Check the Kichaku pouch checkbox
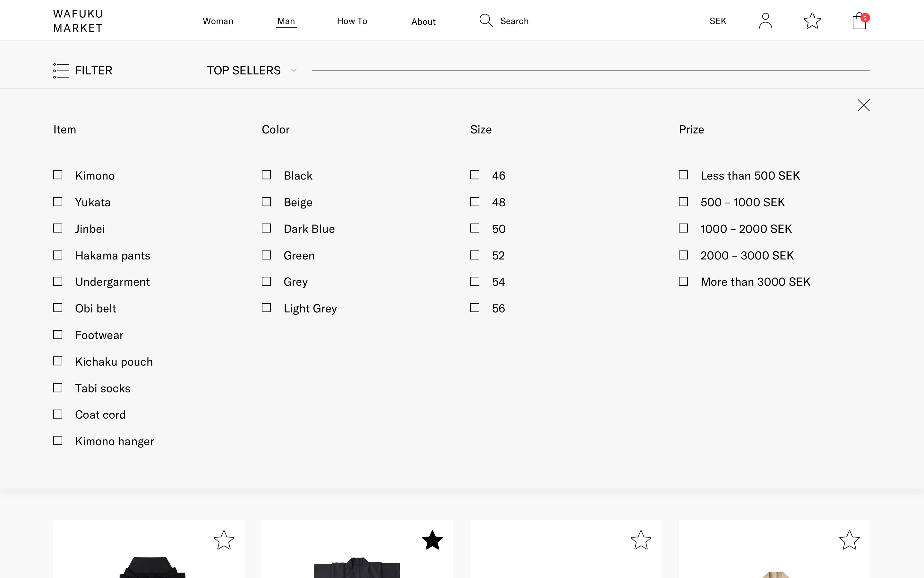The image size is (924, 578). coord(58,361)
